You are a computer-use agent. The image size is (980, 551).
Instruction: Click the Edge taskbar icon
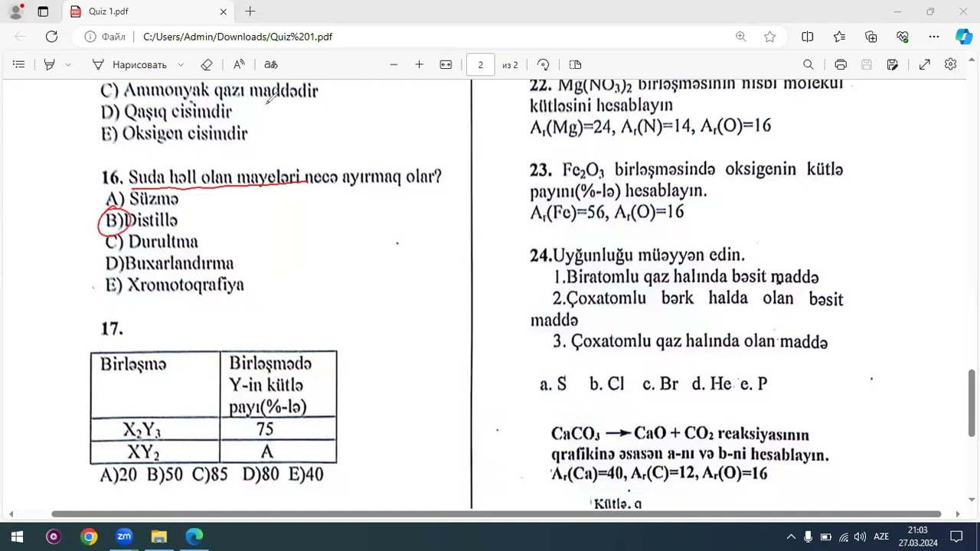pyautogui.click(x=194, y=536)
